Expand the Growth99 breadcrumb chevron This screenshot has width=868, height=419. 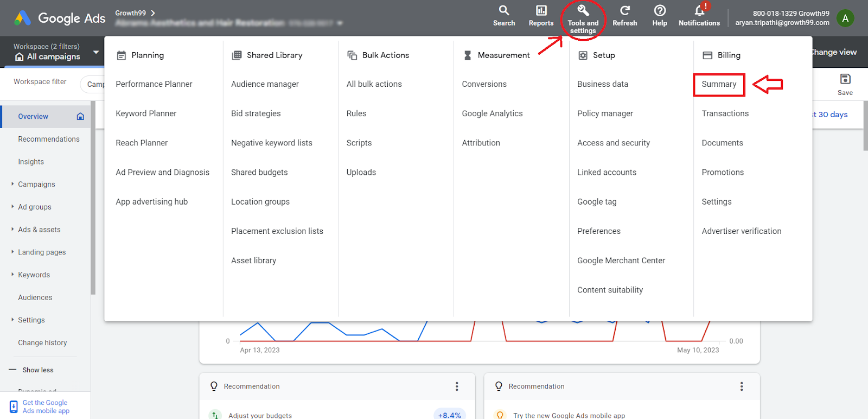(x=153, y=13)
